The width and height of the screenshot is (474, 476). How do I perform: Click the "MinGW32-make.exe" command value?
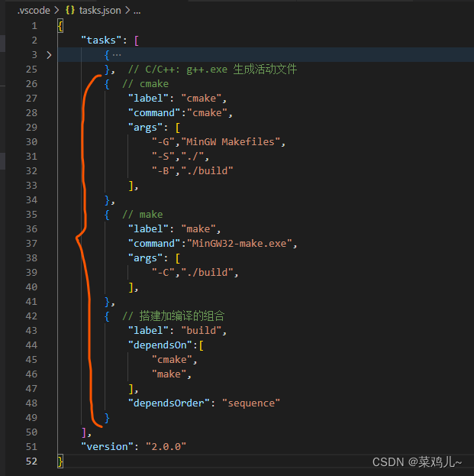coord(239,244)
